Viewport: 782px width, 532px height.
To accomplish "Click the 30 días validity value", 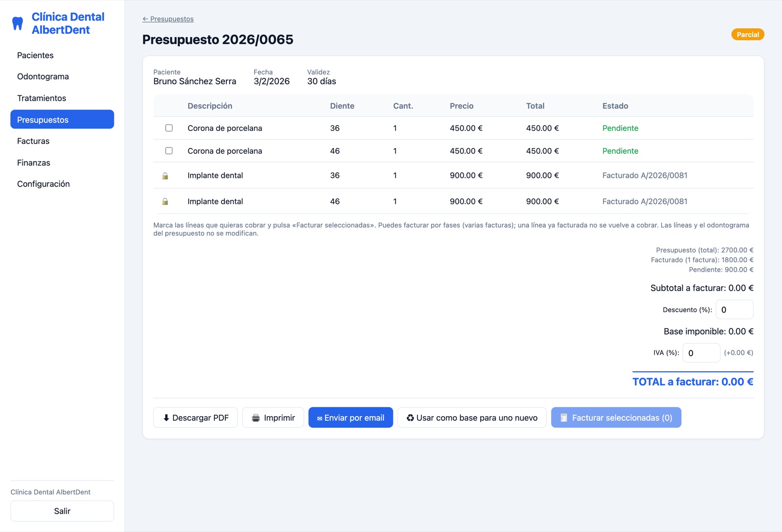I will 322,82.
